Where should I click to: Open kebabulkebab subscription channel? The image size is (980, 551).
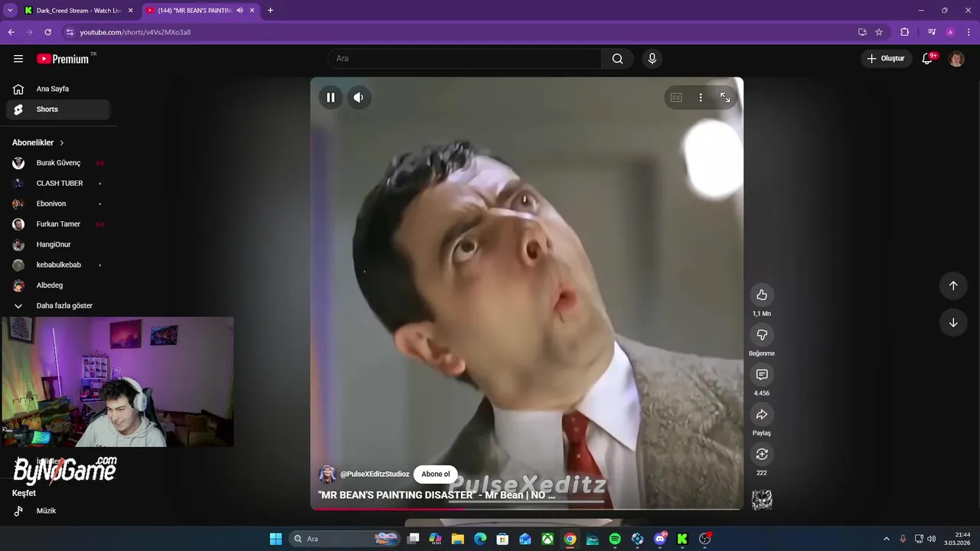click(x=58, y=265)
